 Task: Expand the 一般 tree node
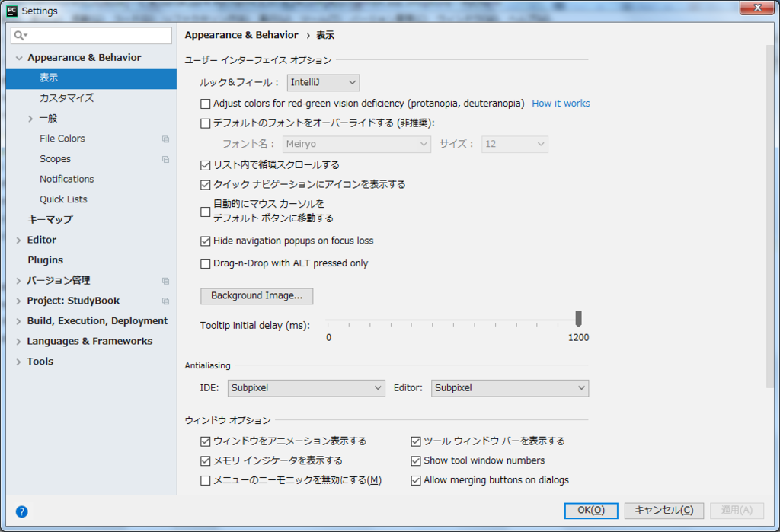(30, 119)
